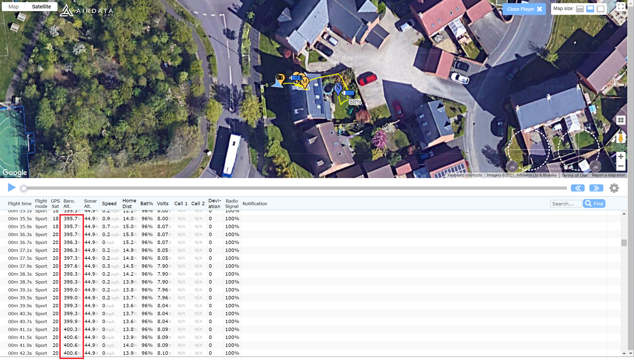Click the blue N marker on map
The width and height of the screenshot is (634, 364).
(338, 88)
